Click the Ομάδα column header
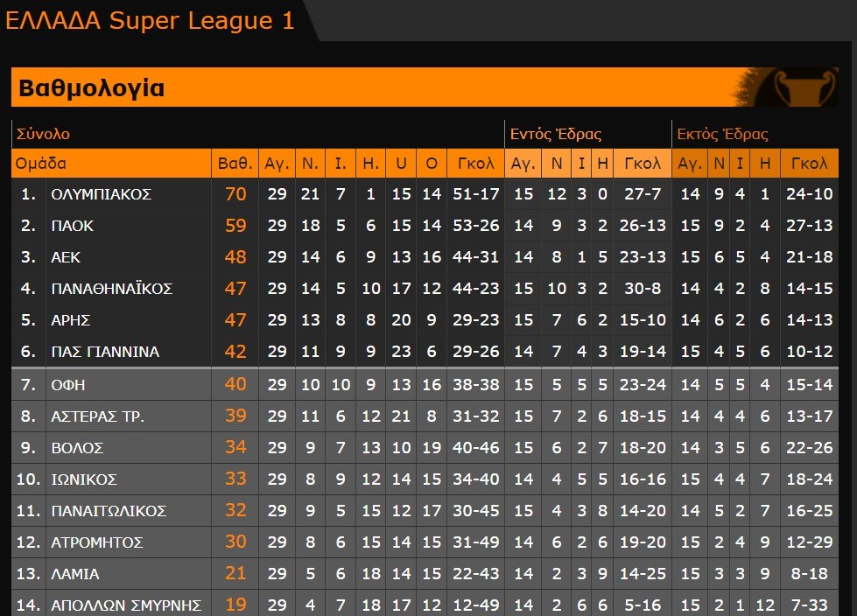This screenshot has width=857, height=616. (x=41, y=164)
